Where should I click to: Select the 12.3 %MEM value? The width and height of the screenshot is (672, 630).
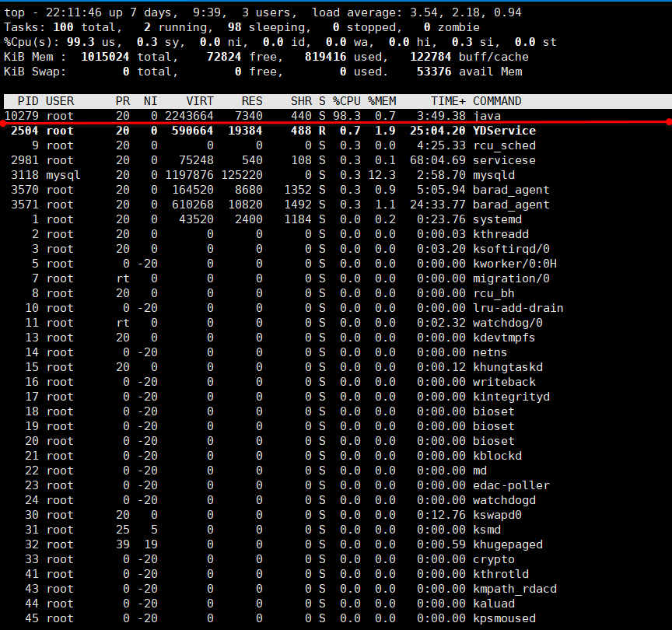coord(382,175)
